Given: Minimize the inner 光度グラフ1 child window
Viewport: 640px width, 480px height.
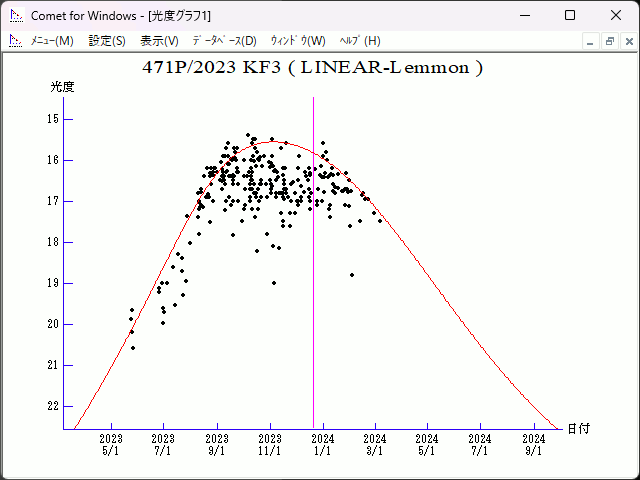Looking at the screenshot, I should (591, 41).
